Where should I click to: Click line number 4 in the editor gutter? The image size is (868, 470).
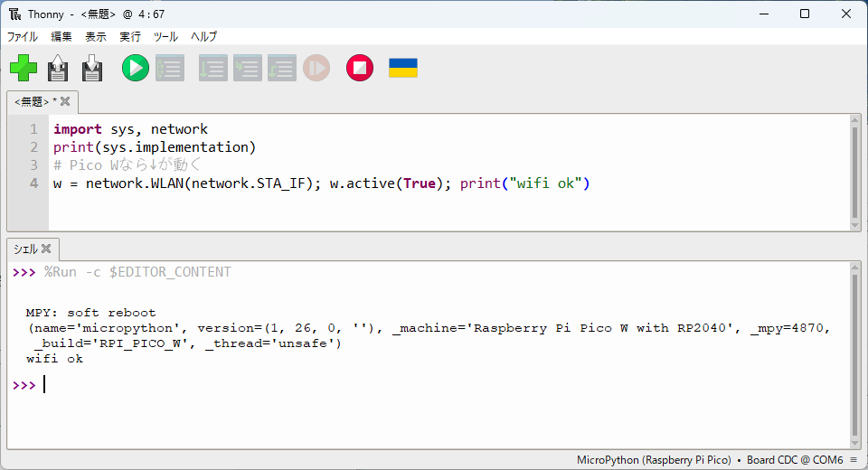click(33, 183)
